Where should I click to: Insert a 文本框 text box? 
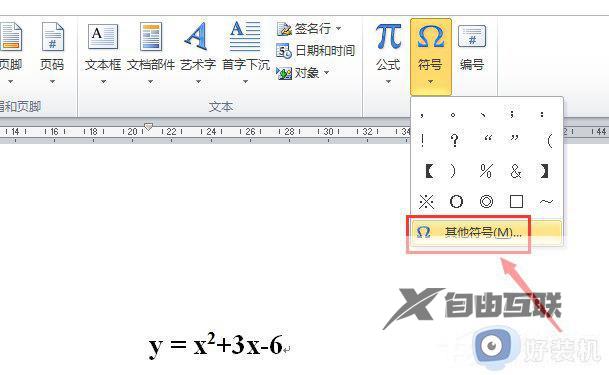[103, 37]
